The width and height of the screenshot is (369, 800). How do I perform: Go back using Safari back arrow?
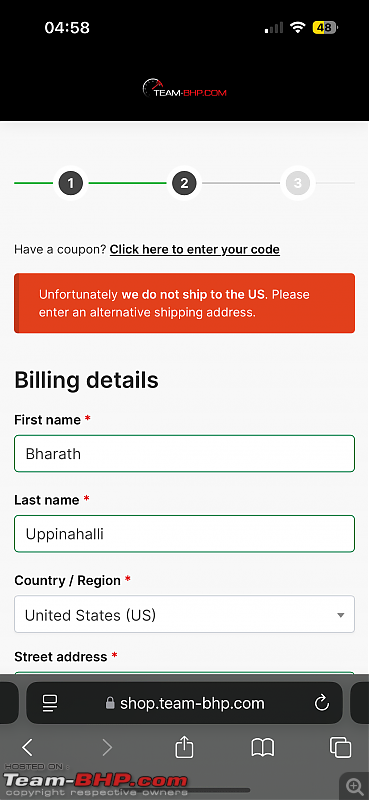28,747
